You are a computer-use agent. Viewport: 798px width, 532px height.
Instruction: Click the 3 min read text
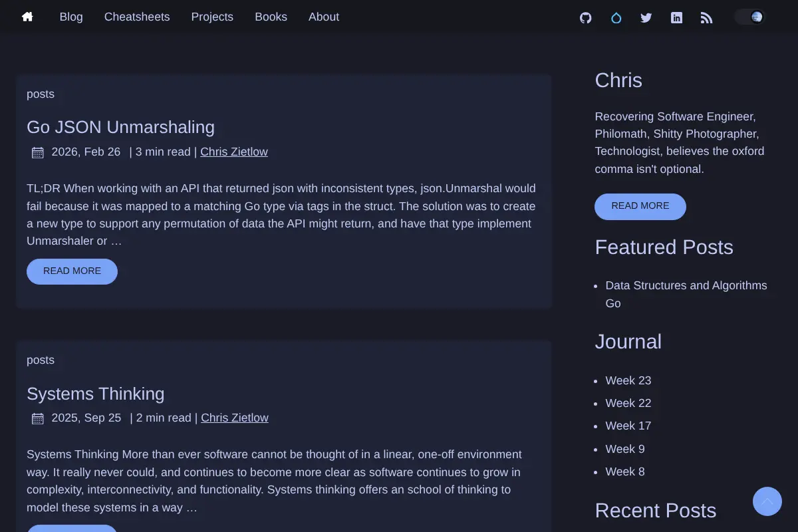163,152
